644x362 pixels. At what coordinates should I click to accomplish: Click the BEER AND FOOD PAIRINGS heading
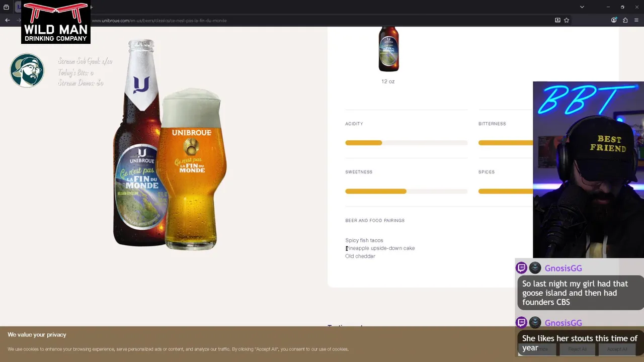[375, 220]
